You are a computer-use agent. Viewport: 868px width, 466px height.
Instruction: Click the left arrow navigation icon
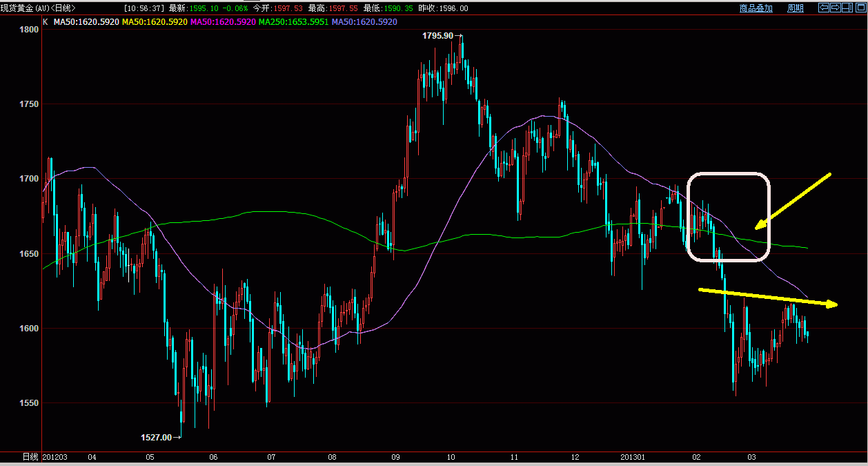[x=824, y=8]
